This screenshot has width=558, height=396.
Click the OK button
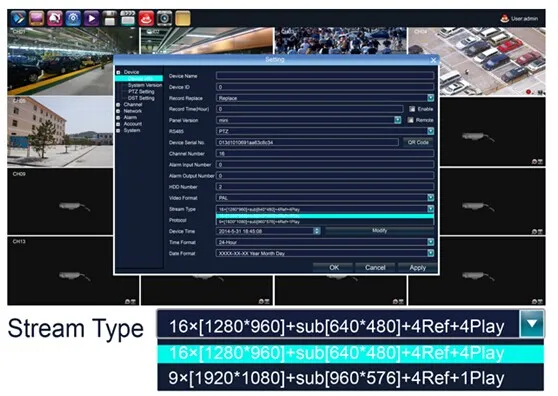[333, 268]
